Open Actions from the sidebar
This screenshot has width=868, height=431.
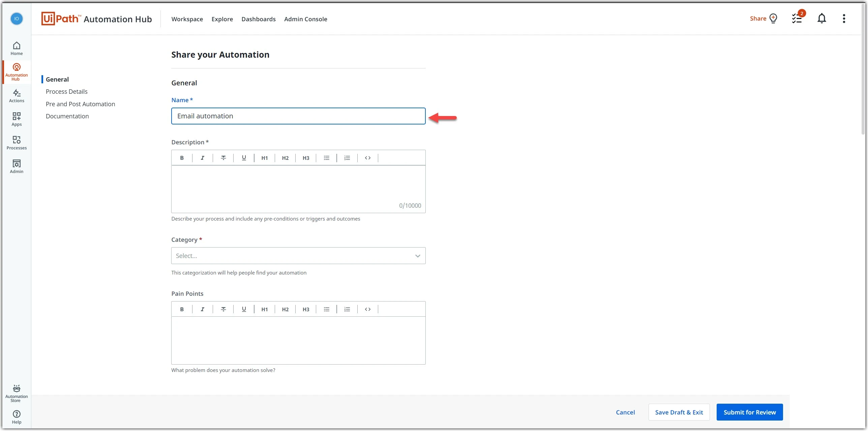[17, 96]
